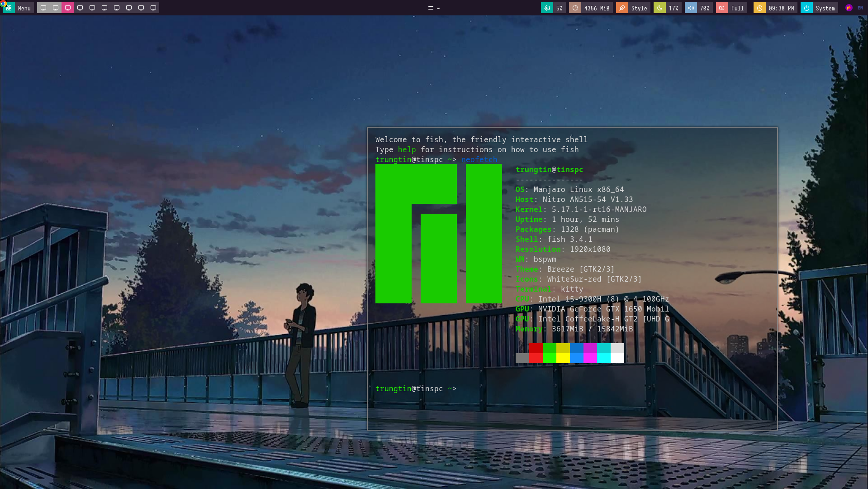This screenshot has width=868, height=489.
Task: Switch to the seventh workspace monitor icon
Action: click(117, 8)
